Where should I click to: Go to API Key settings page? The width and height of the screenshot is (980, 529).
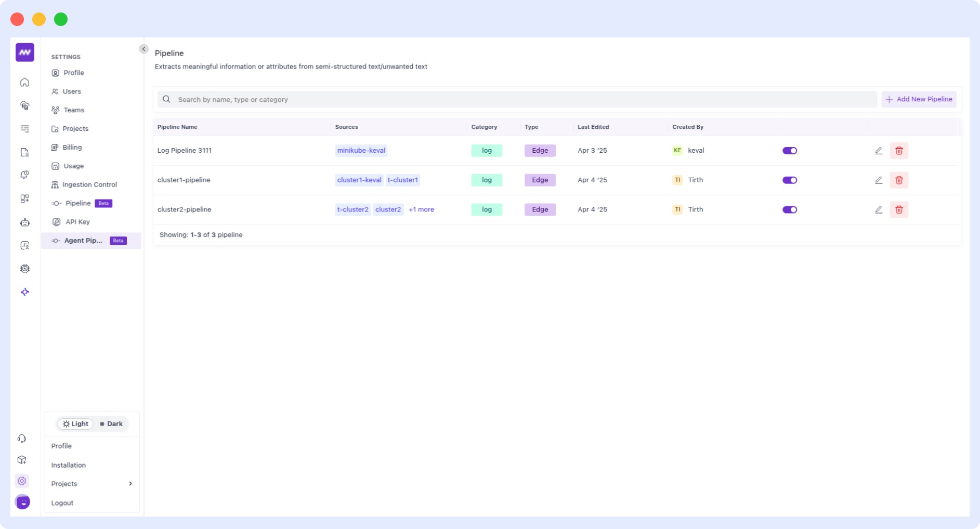pyautogui.click(x=77, y=222)
